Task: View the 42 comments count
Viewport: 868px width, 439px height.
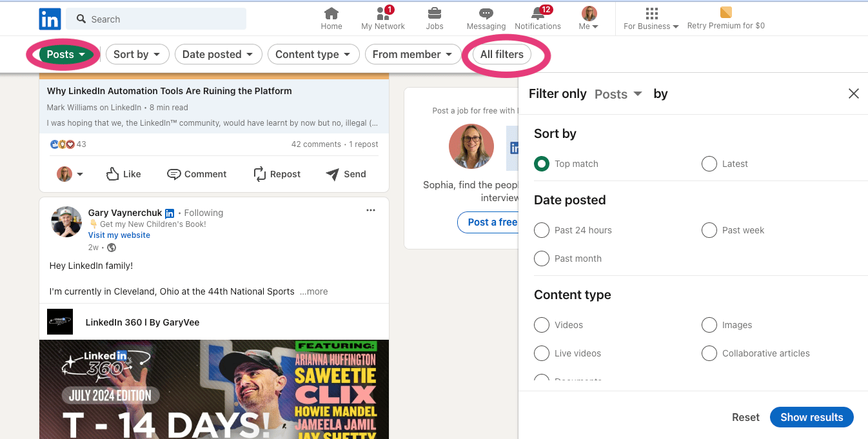Action: coord(316,144)
